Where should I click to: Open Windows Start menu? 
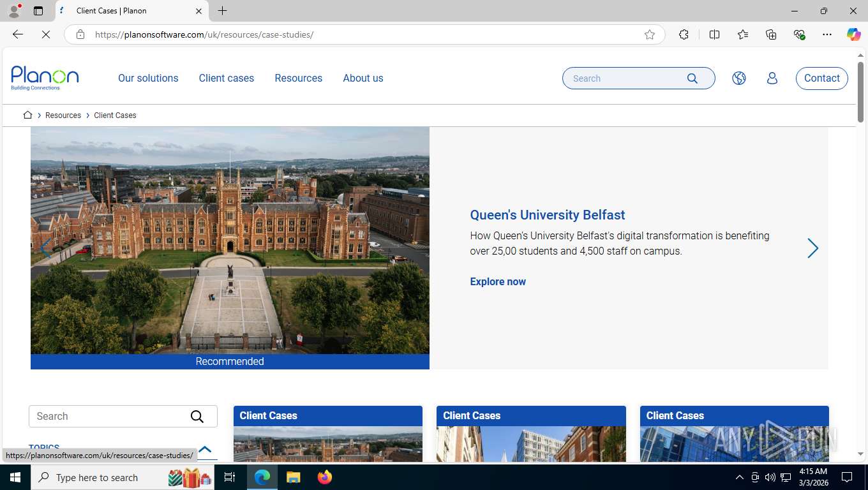15,477
